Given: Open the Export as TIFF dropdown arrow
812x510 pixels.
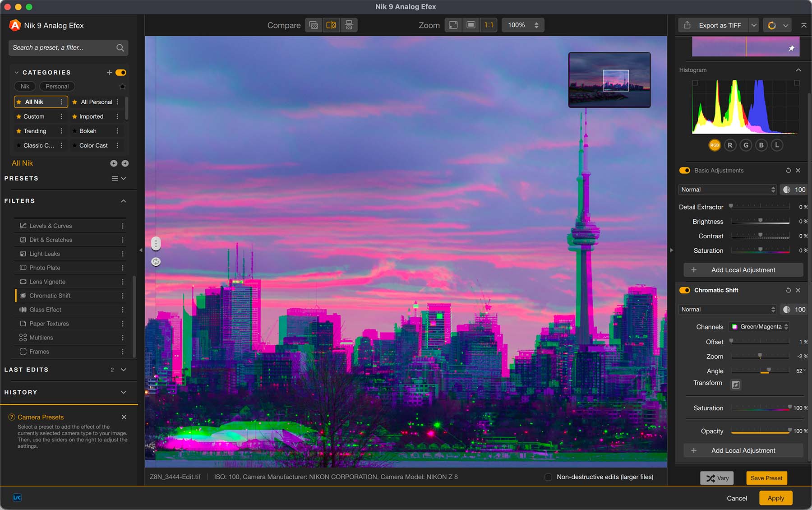Looking at the screenshot, I should click(754, 25).
